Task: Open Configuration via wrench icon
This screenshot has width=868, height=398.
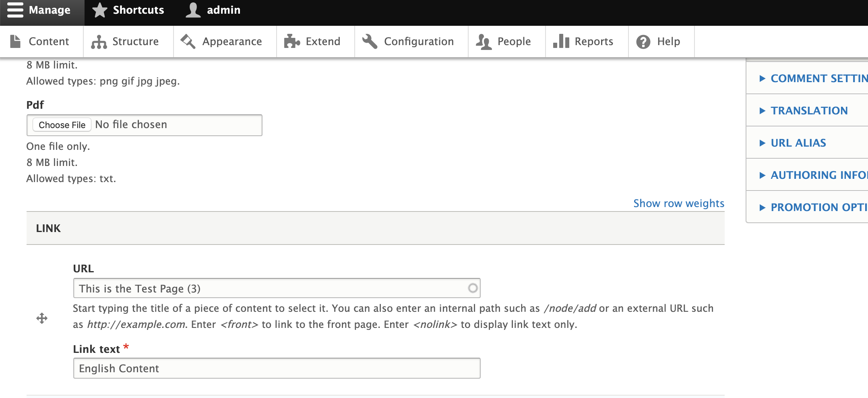Action: [x=369, y=41]
